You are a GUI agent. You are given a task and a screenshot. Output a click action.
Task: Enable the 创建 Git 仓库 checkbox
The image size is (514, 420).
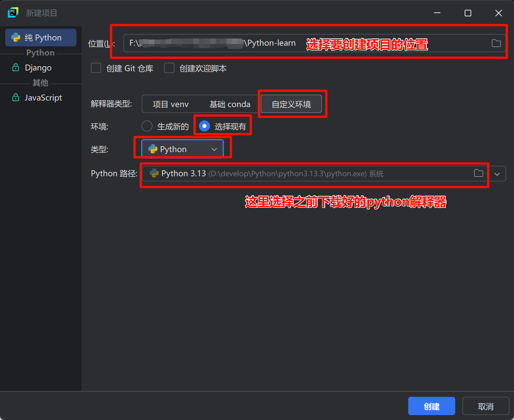96,68
